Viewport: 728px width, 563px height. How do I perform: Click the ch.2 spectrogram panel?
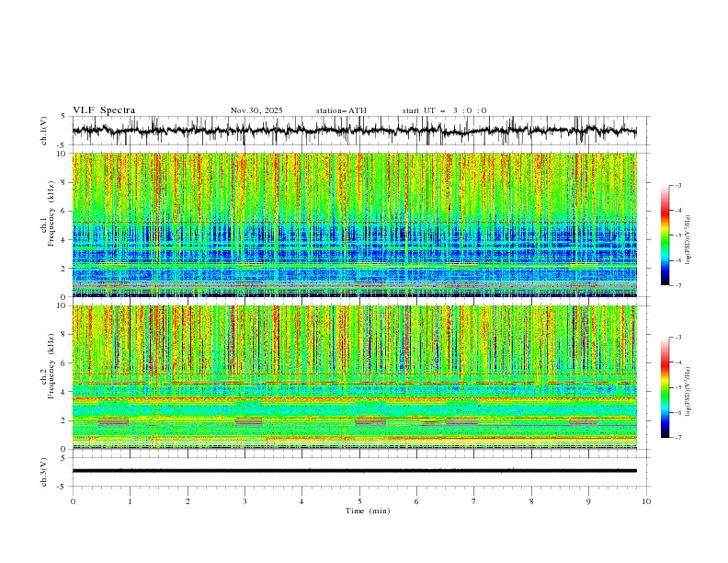pos(354,377)
